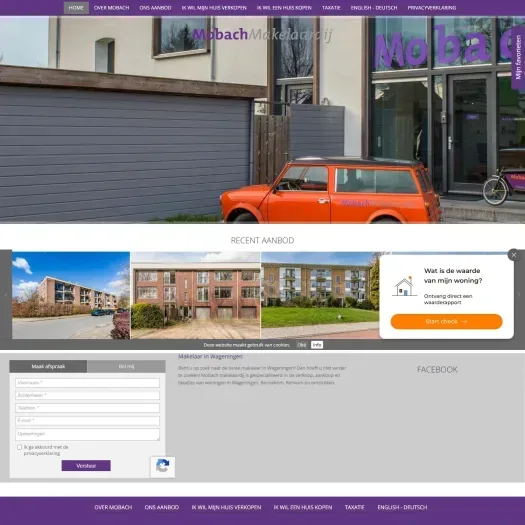Click the Start check button
Image resolution: width=525 pixels, height=525 pixels.
point(446,321)
